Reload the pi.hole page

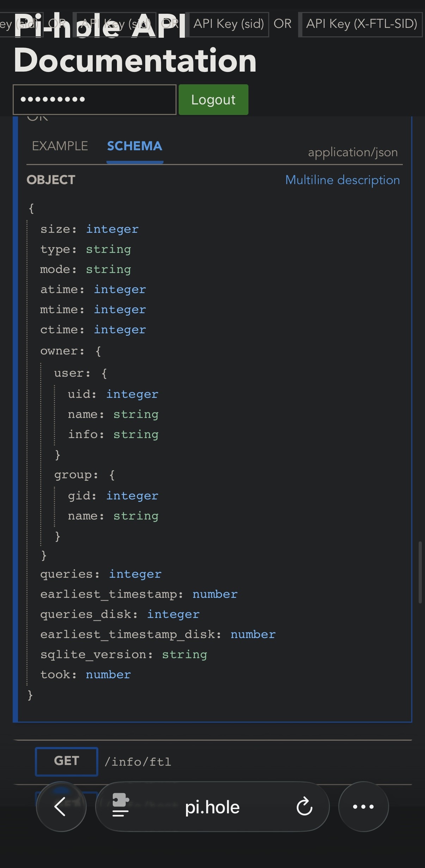[304, 806]
